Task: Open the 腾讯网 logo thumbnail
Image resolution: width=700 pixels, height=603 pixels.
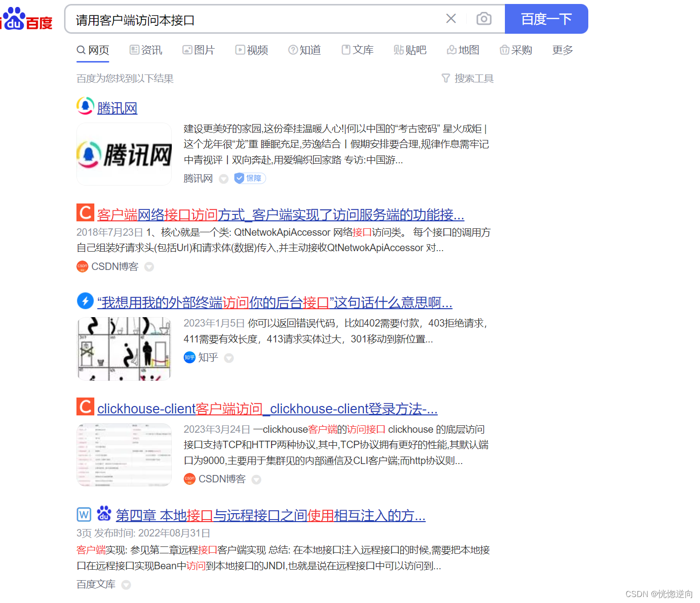Action: click(124, 154)
